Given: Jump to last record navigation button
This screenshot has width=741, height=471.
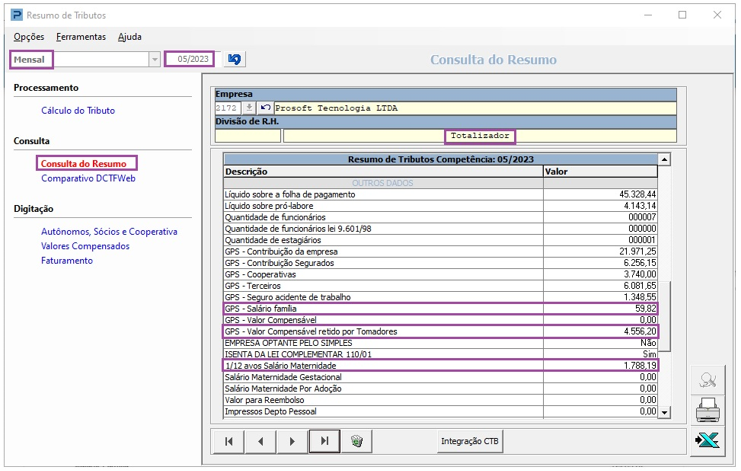Looking at the screenshot, I should tap(324, 441).
